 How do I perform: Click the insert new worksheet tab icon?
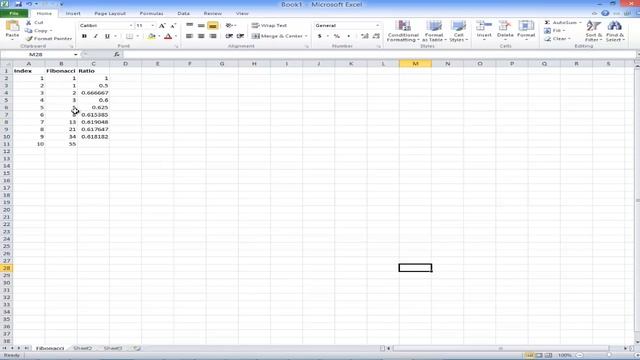click(x=137, y=348)
